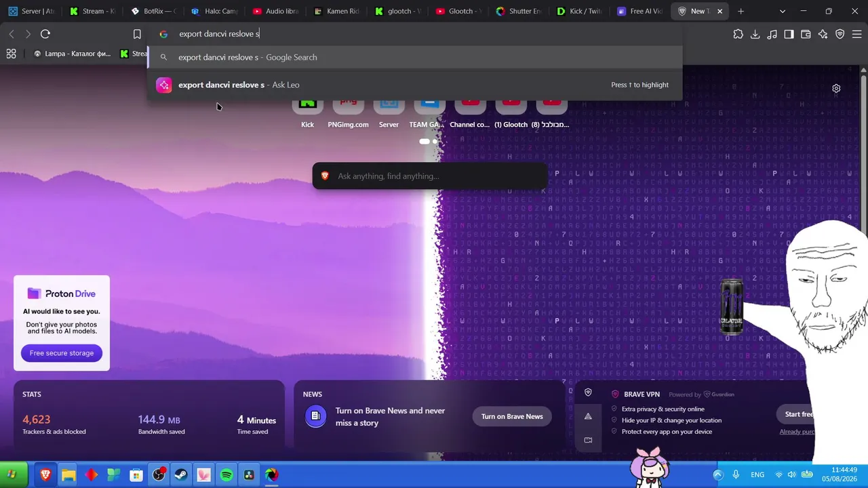Open taskbar clock showing 11:44:49

[x=841, y=474]
